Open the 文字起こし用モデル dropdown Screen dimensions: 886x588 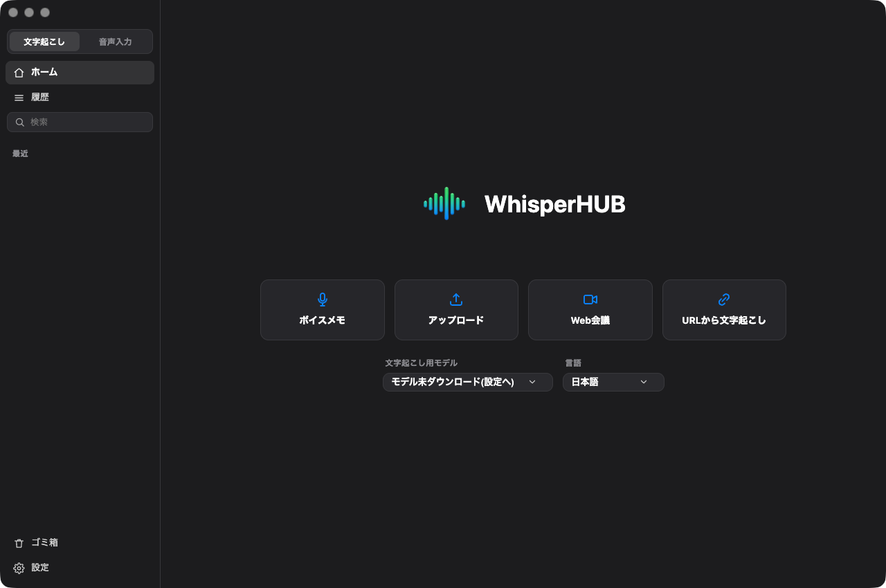click(468, 382)
